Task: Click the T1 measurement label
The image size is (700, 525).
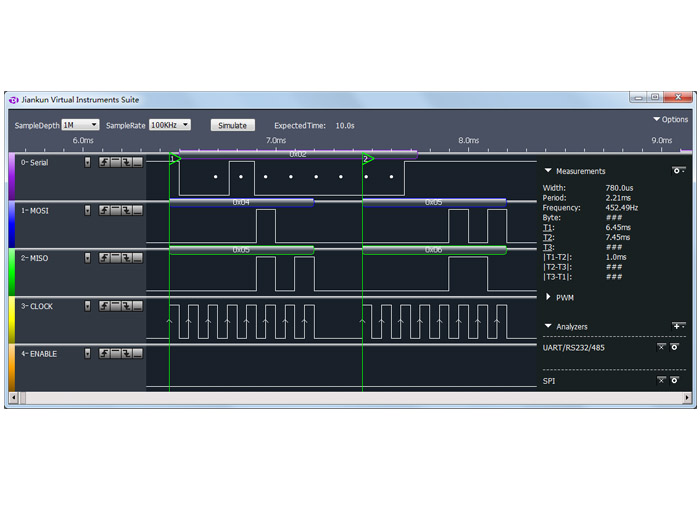Action: click(x=548, y=227)
